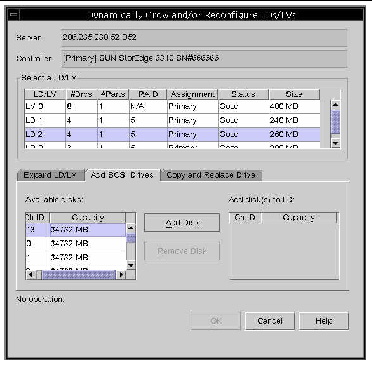Click the LD table scroll down arrow

pos(336,143)
